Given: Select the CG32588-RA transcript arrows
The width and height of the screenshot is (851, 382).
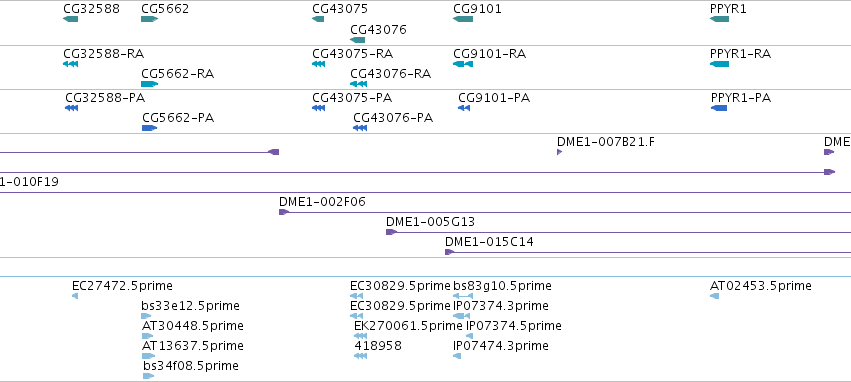Looking at the screenshot, I should click(71, 64).
